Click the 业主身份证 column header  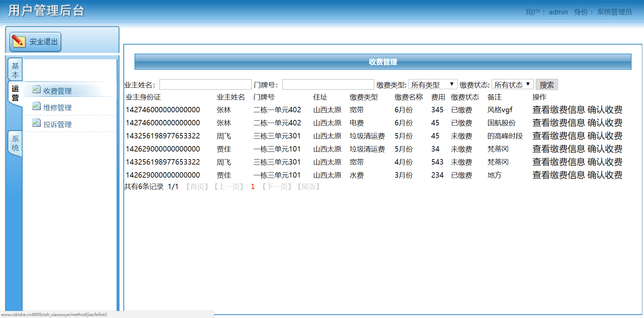pyautogui.click(x=143, y=97)
